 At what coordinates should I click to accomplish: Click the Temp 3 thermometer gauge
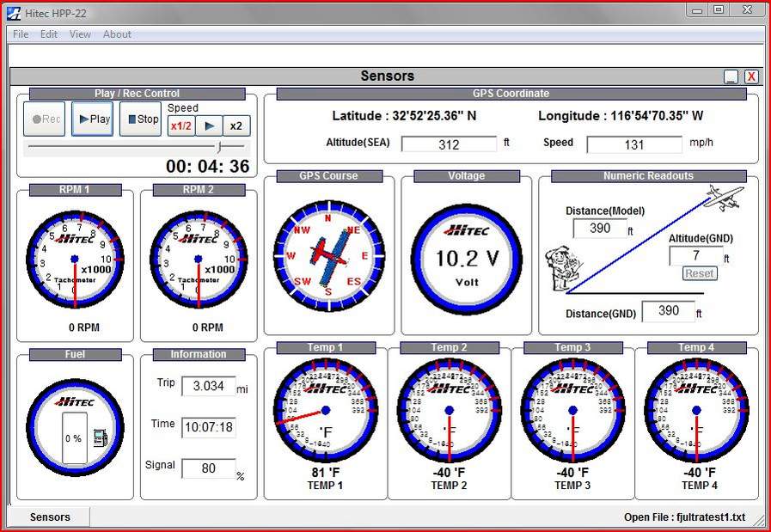(572, 410)
